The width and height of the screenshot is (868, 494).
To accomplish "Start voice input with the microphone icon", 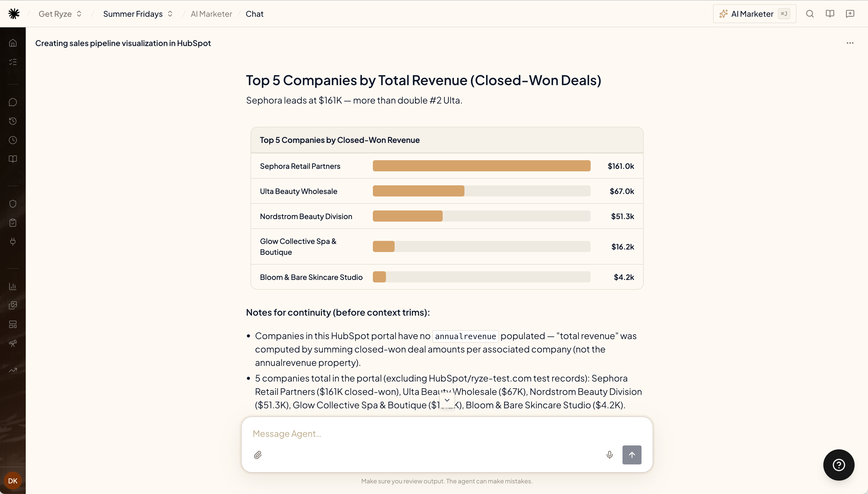I will click(609, 455).
